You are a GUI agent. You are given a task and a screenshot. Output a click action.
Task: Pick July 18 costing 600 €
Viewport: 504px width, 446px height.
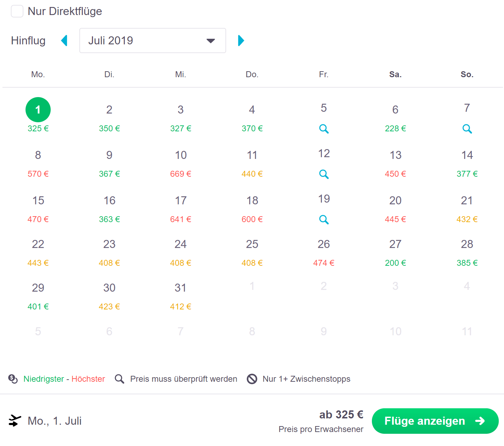point(252,209)
